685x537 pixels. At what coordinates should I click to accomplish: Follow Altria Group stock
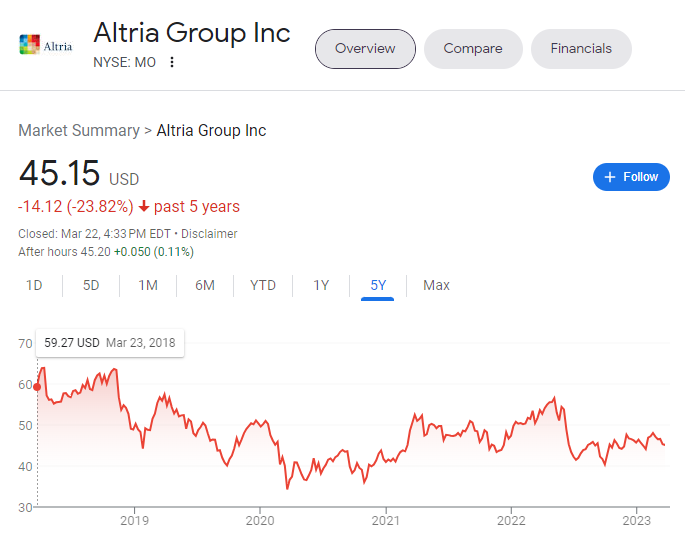point(631,177)
